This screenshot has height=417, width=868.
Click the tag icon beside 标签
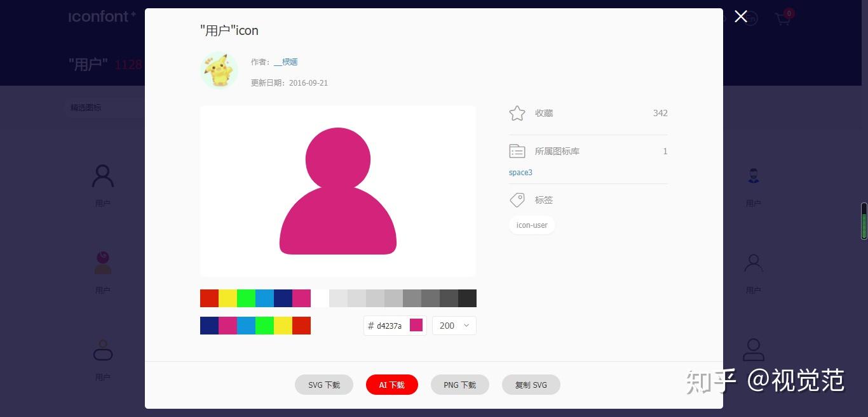[517, 200]
